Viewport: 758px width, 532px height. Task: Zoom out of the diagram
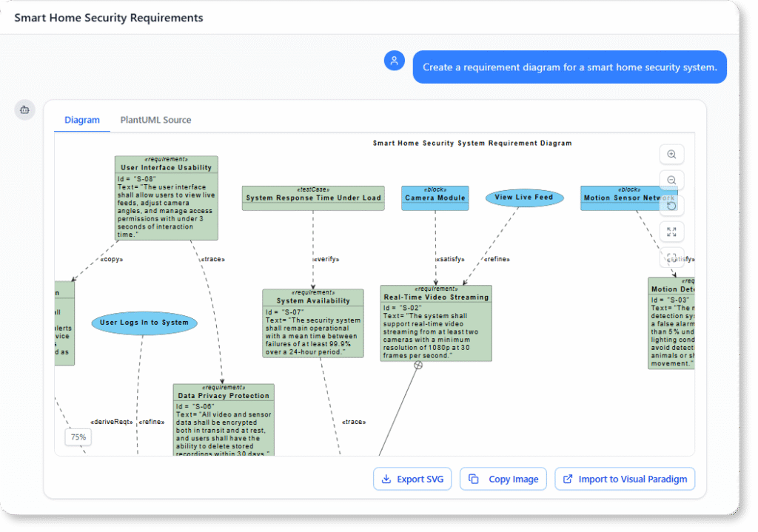tap(671, 180)
